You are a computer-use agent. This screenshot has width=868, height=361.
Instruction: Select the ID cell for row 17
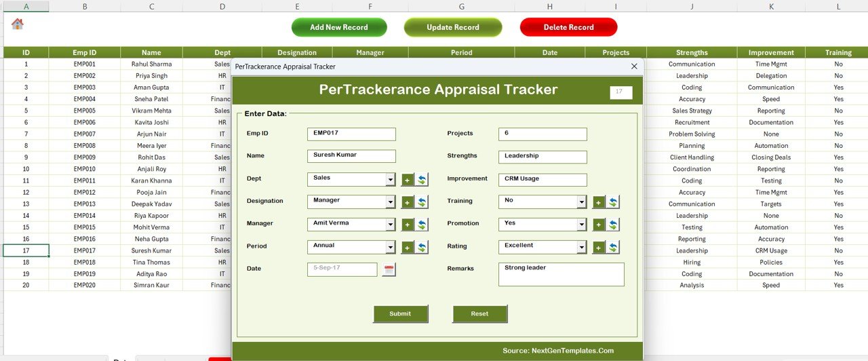26,250
